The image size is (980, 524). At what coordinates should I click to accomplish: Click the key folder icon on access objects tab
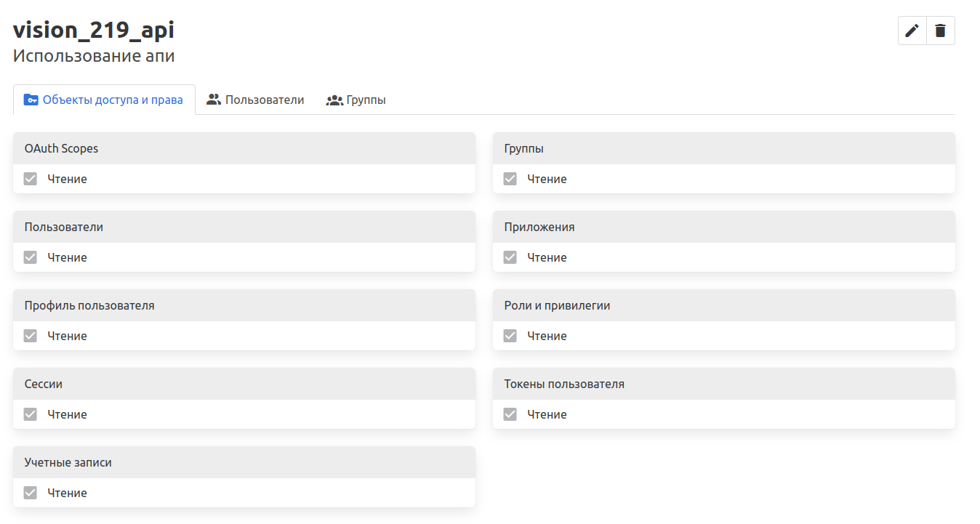tap(31, 100)
